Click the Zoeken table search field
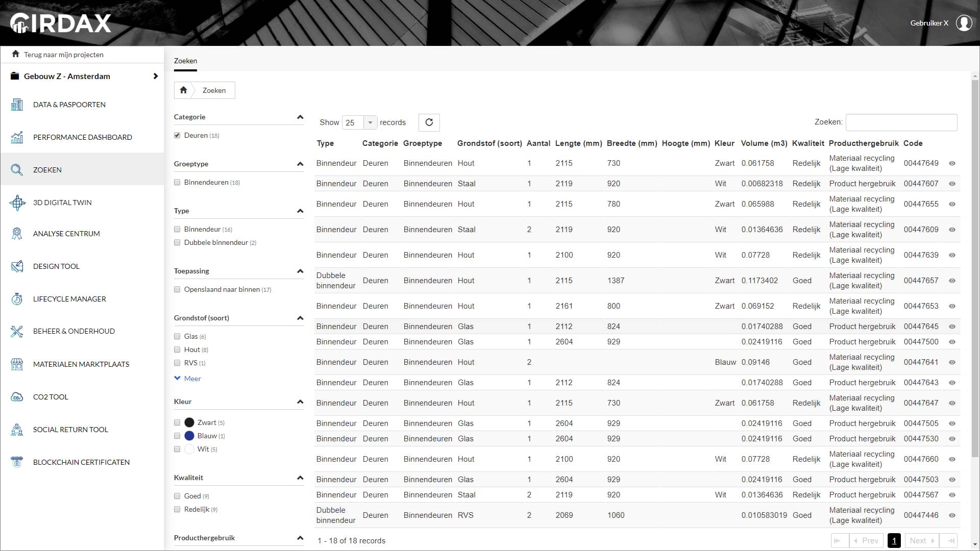 click(901, 122)
